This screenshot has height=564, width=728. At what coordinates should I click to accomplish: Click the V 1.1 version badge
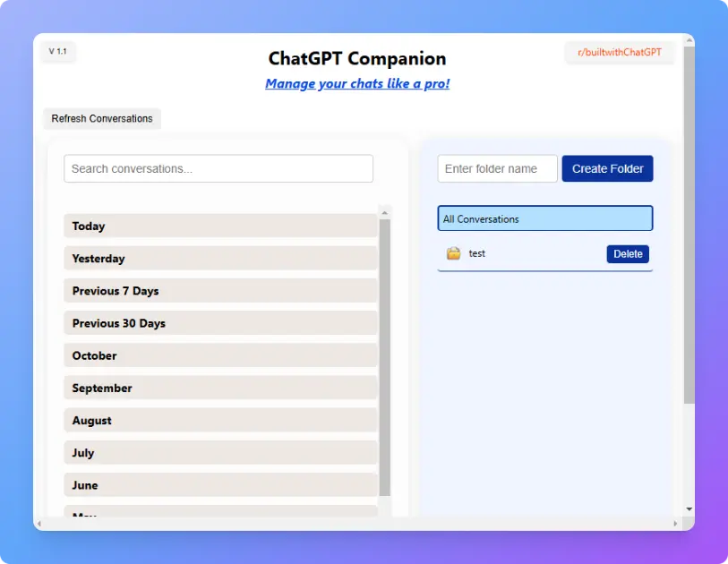[x=58, y=52]
